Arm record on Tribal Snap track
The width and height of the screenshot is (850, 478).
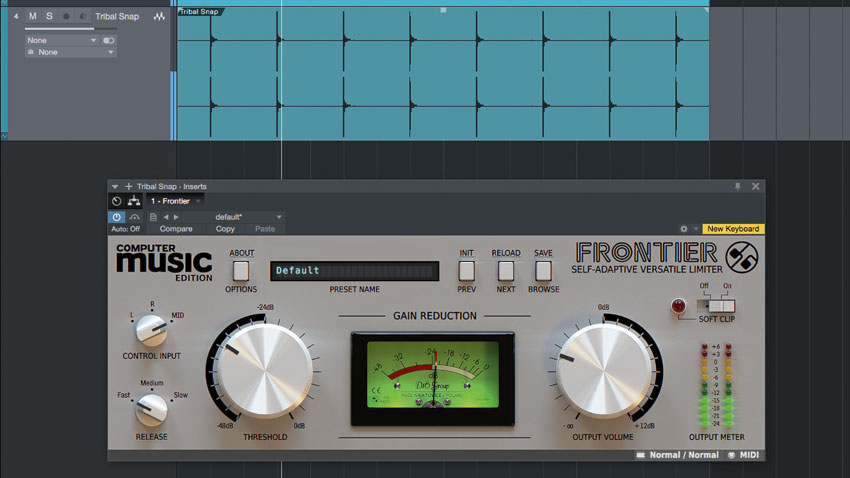[x=66, y=16]
